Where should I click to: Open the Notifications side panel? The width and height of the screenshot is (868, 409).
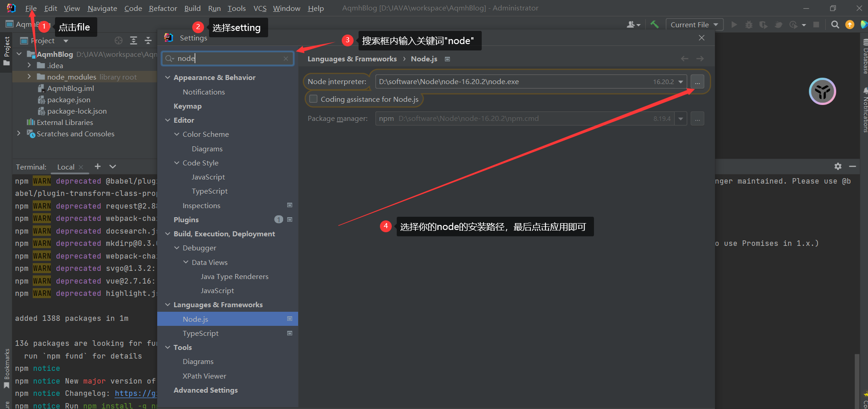point(864,110)
